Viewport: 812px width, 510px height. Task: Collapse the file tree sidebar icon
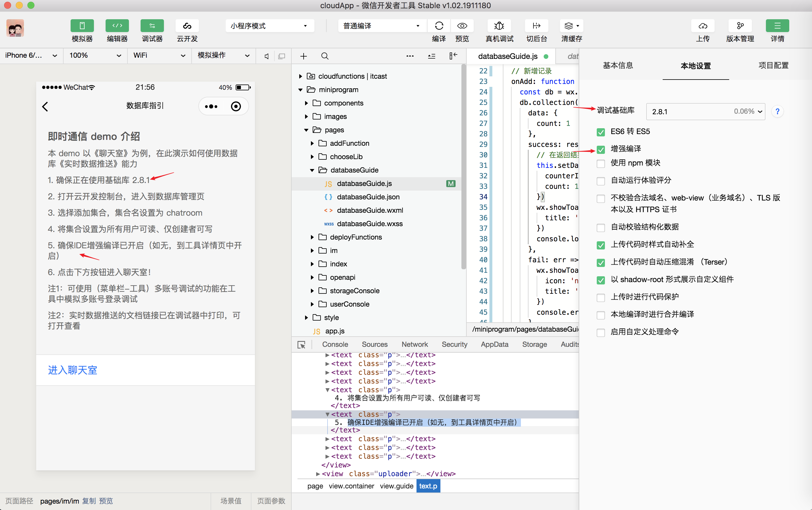tap(453, 56)
